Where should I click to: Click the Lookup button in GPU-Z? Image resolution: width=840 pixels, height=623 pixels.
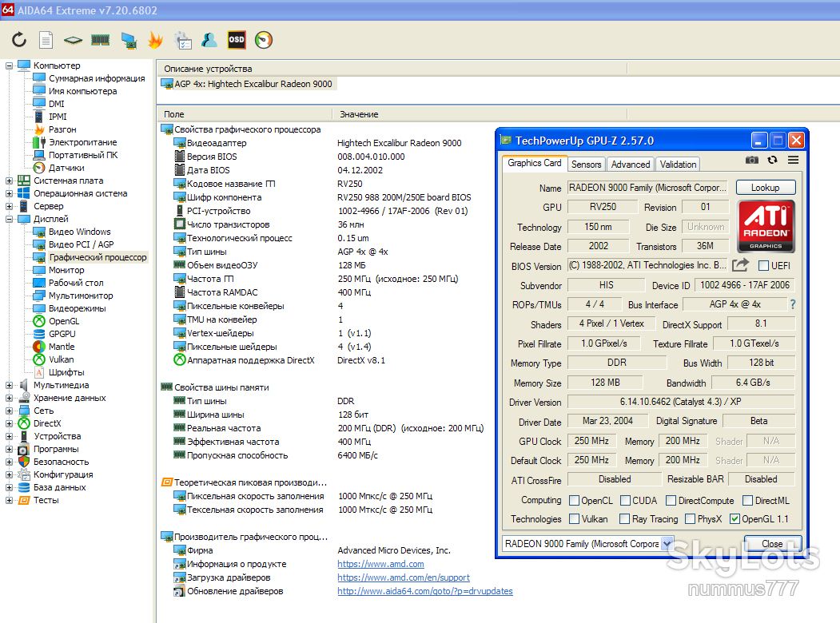point(765,188)
